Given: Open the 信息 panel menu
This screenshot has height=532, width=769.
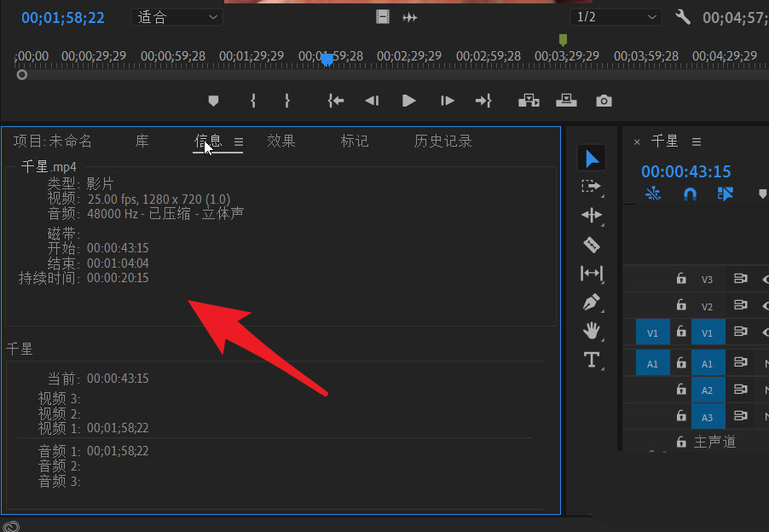Looking at the screenshot, I should click(239, 142).
